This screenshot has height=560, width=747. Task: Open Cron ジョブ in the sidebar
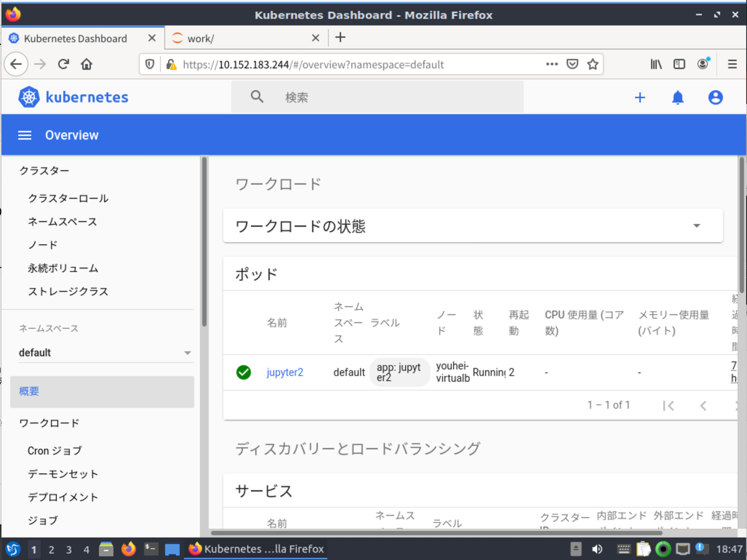point(55,450)
